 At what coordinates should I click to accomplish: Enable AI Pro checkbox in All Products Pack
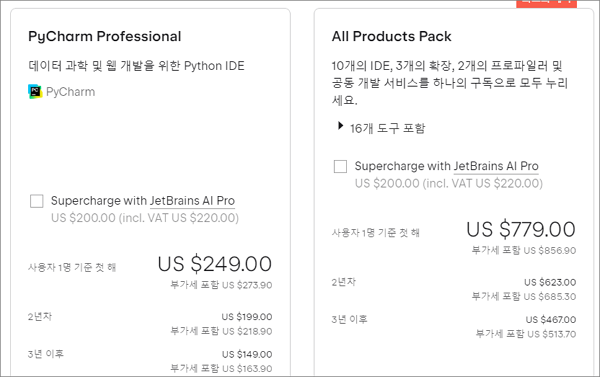(340, 166)
